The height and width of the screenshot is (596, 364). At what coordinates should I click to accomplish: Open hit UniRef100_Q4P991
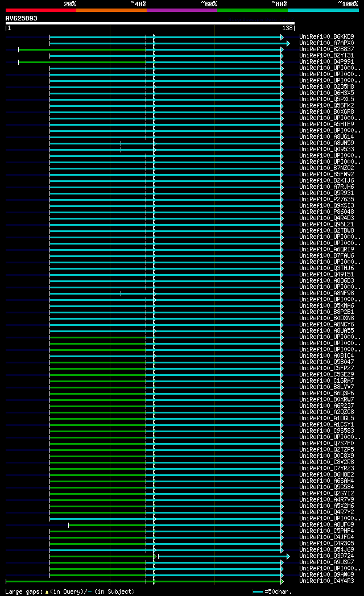(x=326, y=61)
